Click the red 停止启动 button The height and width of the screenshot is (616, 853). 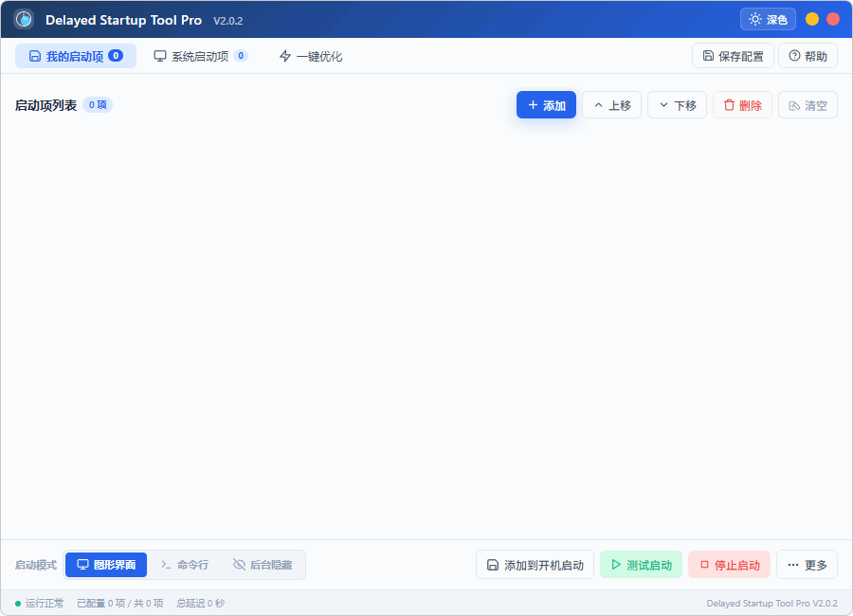pyautogui.click(x=730, y=565)
